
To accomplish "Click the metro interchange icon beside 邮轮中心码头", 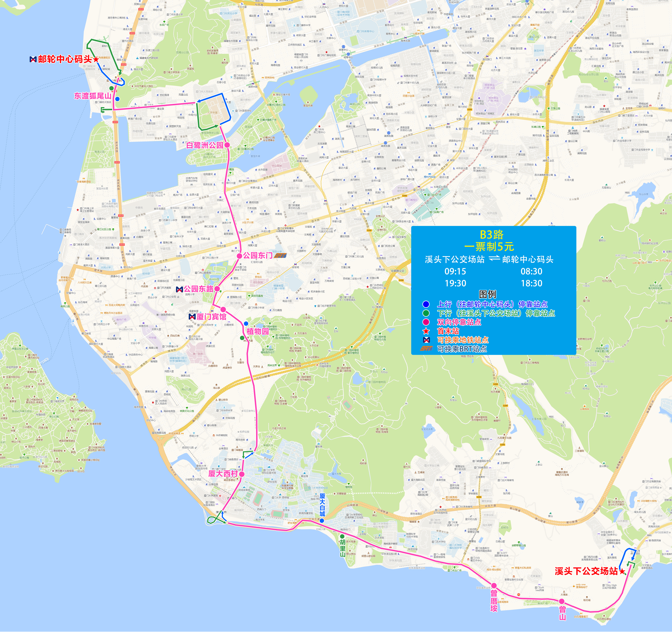I will tap(33, 59).
